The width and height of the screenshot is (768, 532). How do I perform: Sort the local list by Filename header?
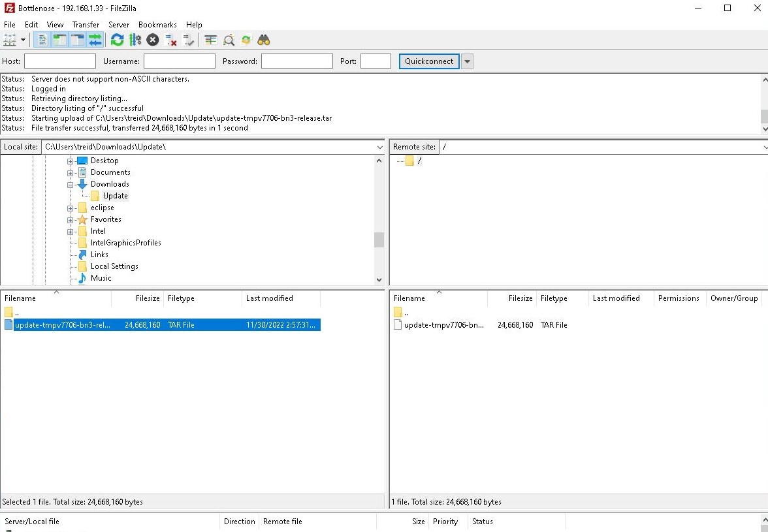click(x=56, y=298)
